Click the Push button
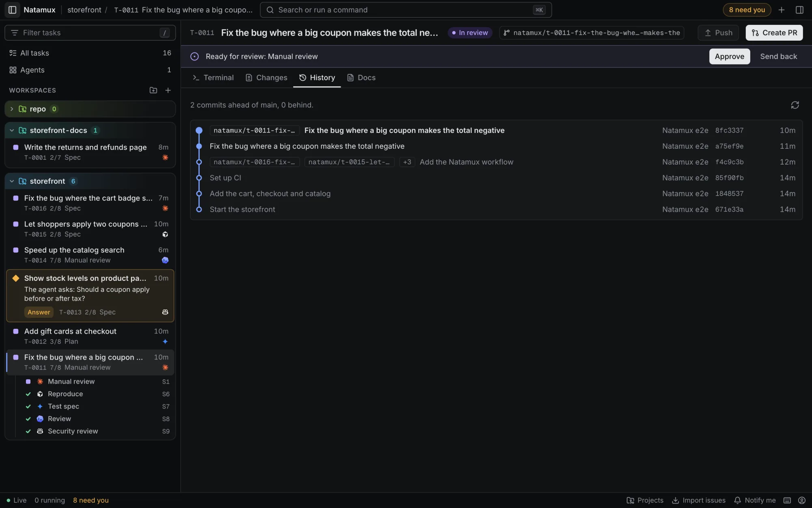 tap(719, 33)
